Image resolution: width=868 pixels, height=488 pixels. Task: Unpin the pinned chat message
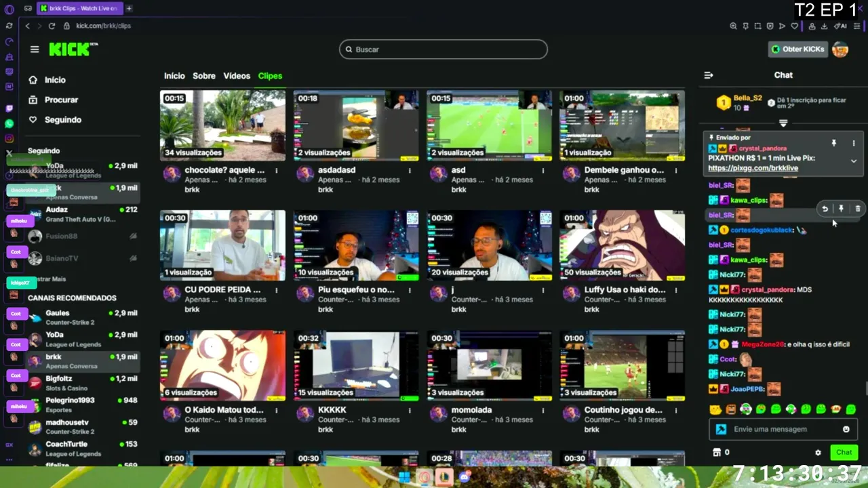tap(834, 144)
